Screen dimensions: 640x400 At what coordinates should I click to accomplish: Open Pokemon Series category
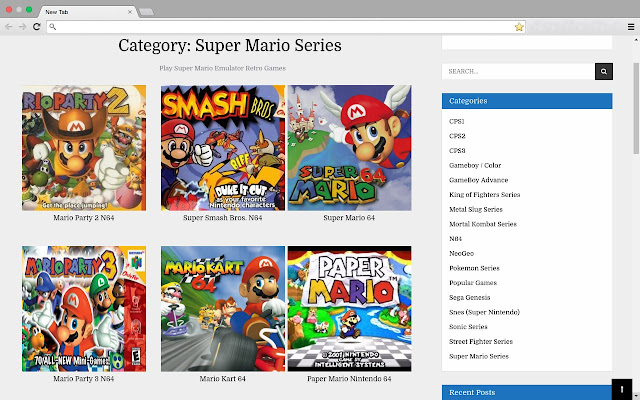(x=474, y=268)
